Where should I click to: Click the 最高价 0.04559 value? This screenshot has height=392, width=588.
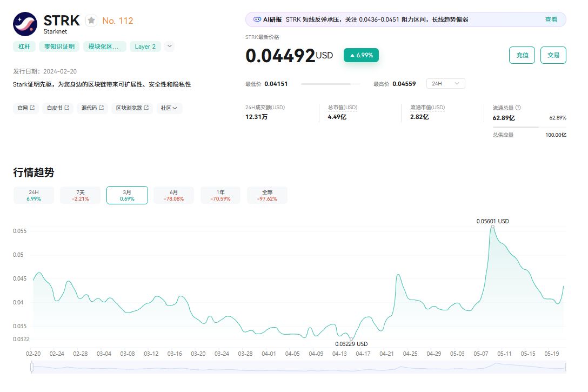[404, 84]
